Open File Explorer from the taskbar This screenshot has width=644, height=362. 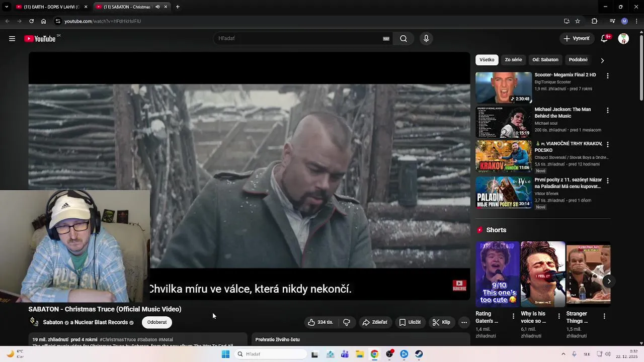(360, 354)
